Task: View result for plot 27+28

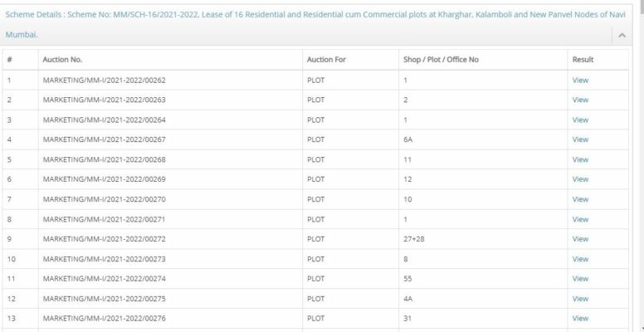Action: coord(580,239)
